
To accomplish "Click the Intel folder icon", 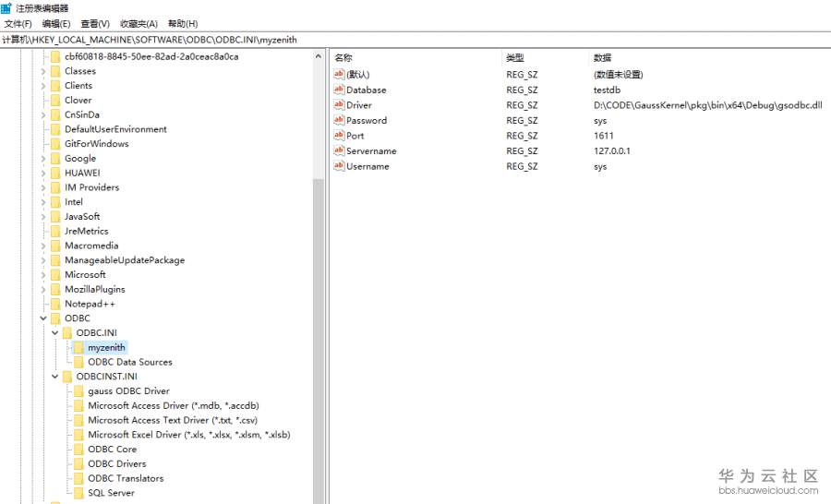I will [x=55, y=202].
